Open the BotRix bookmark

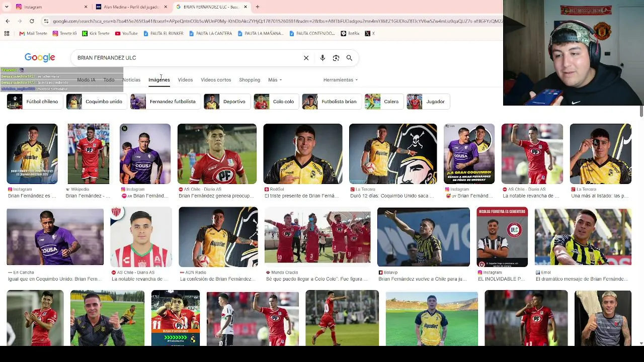coord(350,34)
